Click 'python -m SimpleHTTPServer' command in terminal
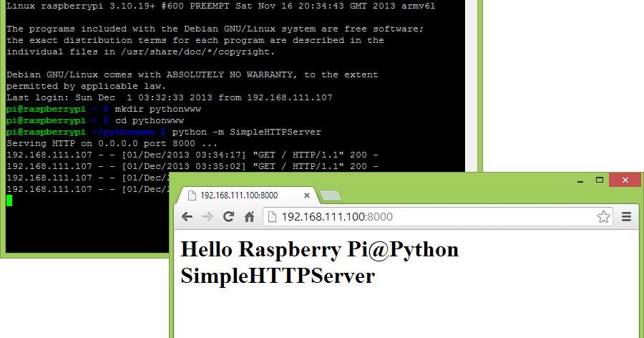Image resolution: width=644 pixels, height=338 pixels. pyautogui.click(x=246, y=132)
